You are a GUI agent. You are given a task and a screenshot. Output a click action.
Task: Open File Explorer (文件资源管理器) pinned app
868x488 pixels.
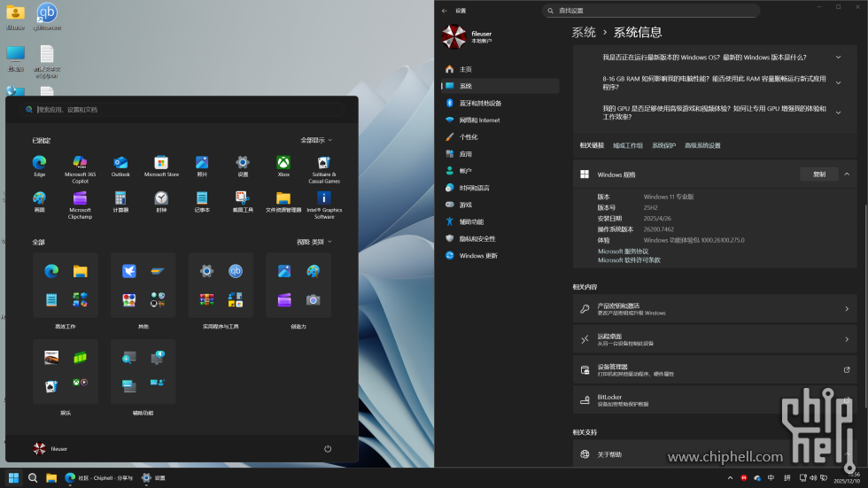pyautogui.click(x=283, y=202)
